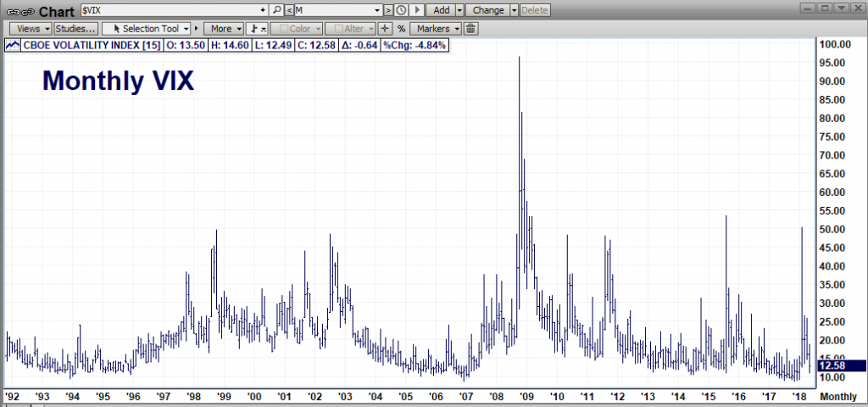Click the 12.58 current price marker
Screen dimensions: 868x407
point(841,365)
